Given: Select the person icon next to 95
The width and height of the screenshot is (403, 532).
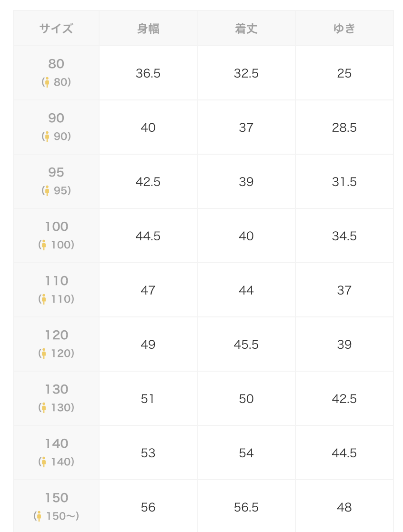Looking at the screenshot, I should pos(47,191).
